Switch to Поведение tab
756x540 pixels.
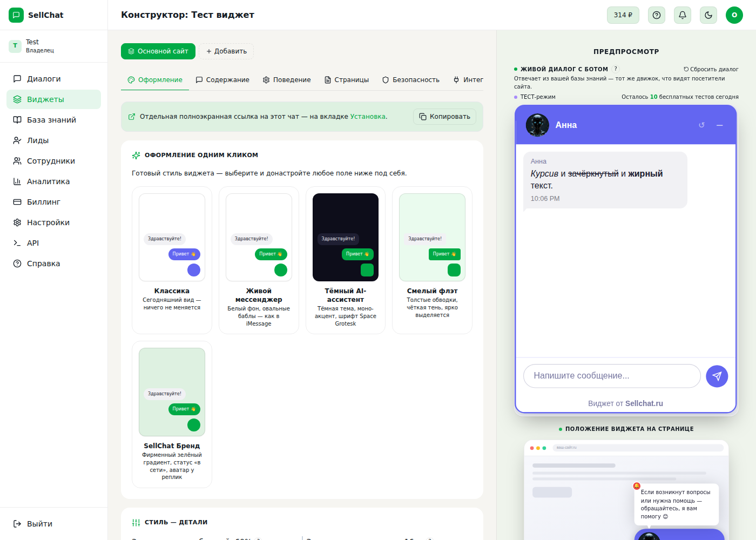click(287, 80)
